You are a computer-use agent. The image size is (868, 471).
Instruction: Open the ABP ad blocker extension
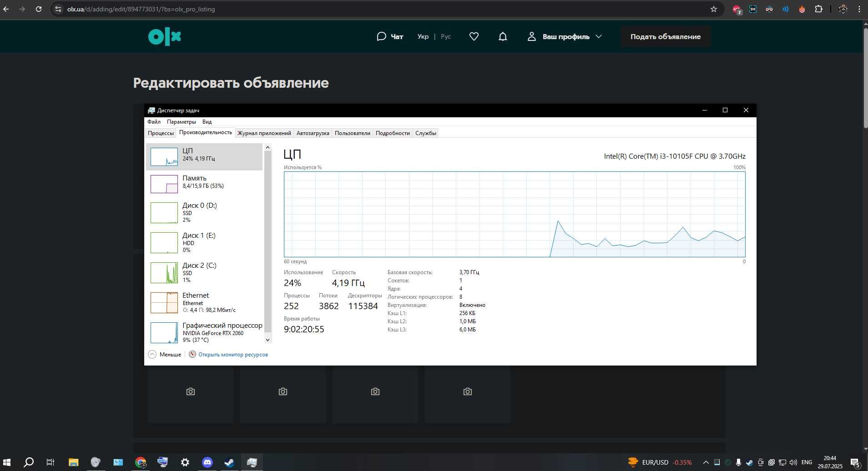[737, 9]
